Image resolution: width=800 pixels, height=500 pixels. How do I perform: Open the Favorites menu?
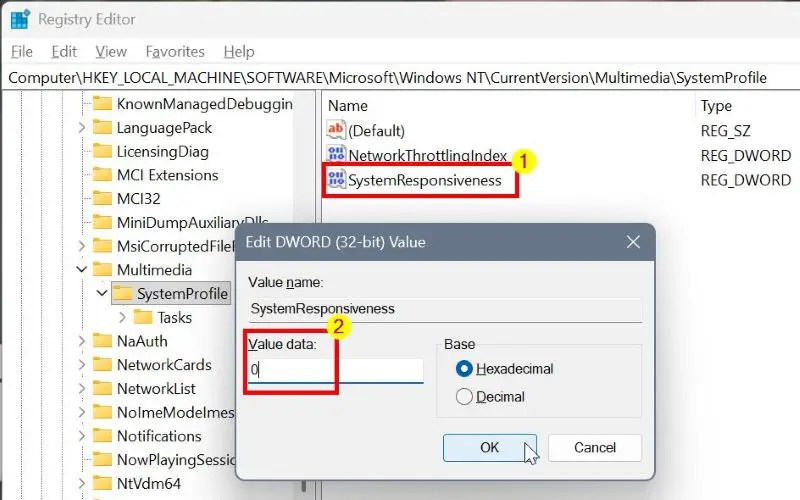click(x=175, y=52)
